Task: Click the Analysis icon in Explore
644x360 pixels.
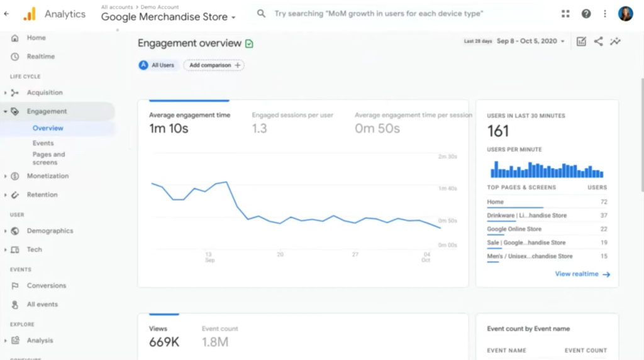Action: click(15, 341)
